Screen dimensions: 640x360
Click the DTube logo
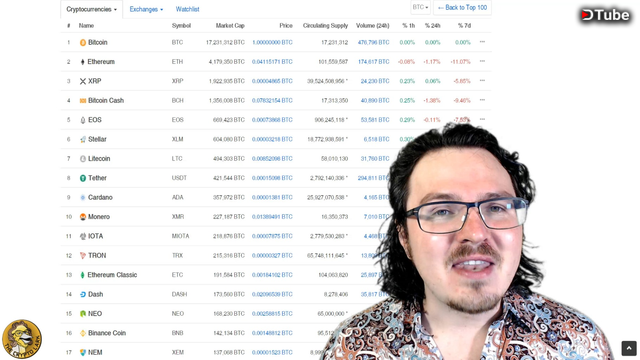coord(605,15)
